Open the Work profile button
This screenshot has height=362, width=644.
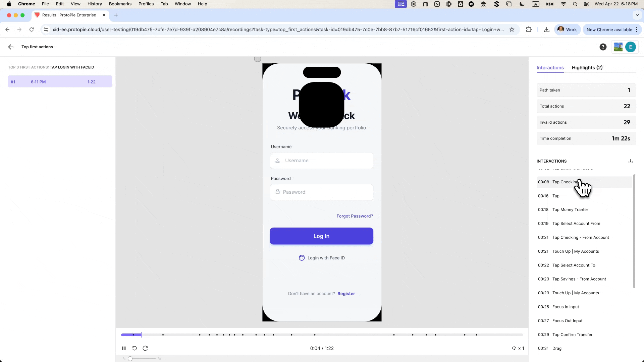(567, 29)
